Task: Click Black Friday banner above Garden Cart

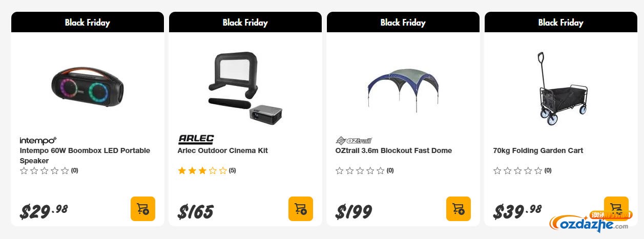Action: pos(560,23)
